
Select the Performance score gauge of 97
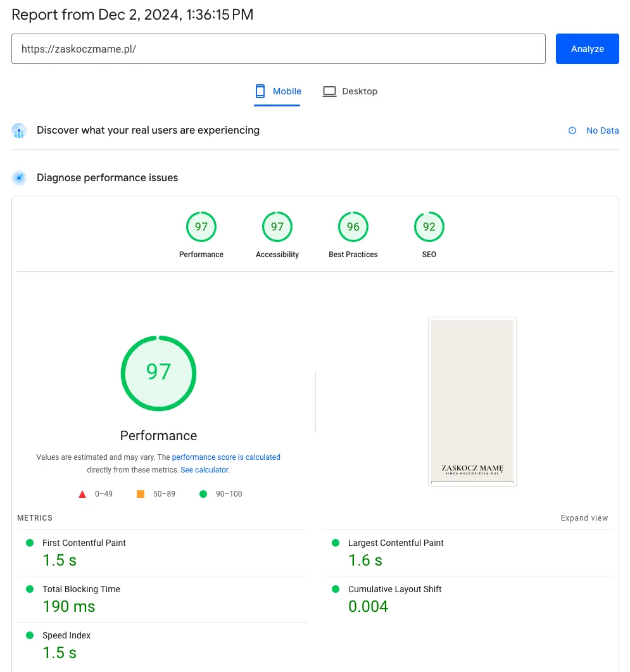(201, 227)
